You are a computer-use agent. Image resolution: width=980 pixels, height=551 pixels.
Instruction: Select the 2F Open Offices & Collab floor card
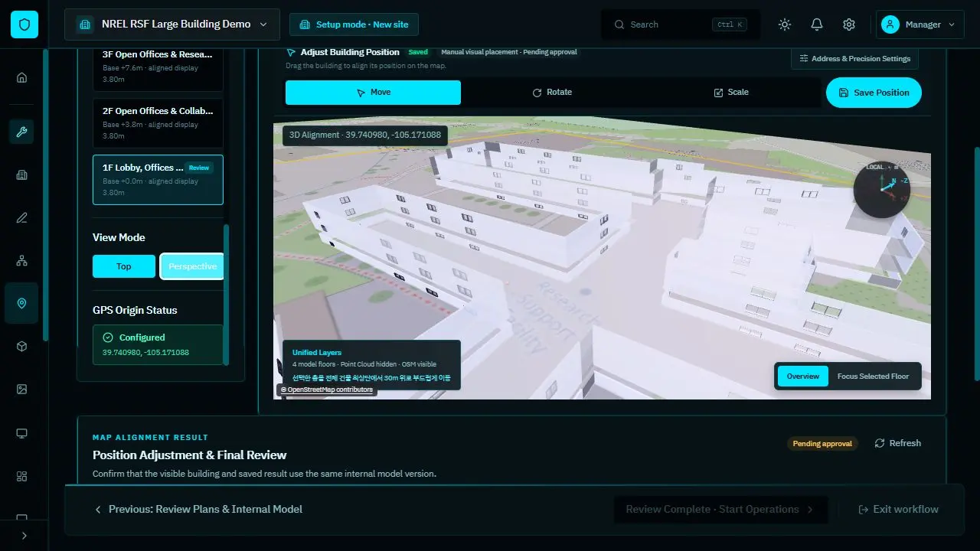point(158,123)
